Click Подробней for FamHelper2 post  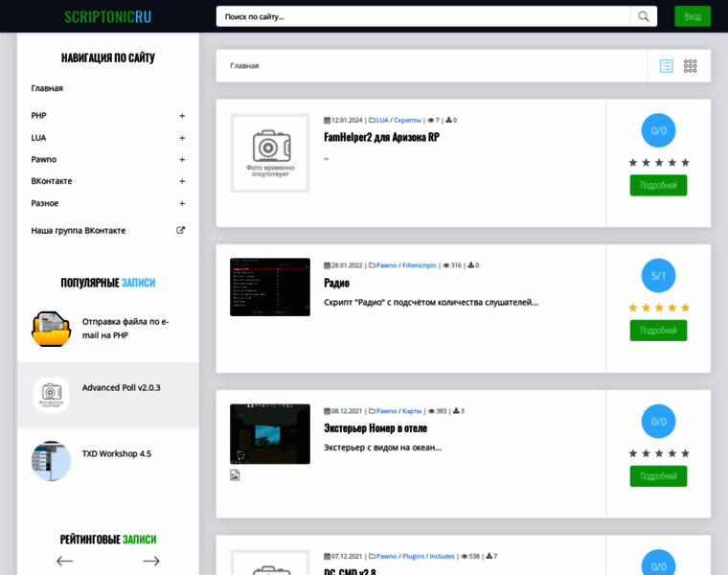pyautogui.click(x=658, y=185)
